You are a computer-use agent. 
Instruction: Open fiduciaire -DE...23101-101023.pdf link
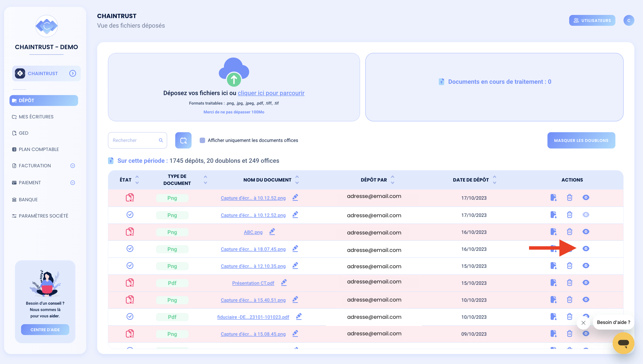[x=253, y=317]
